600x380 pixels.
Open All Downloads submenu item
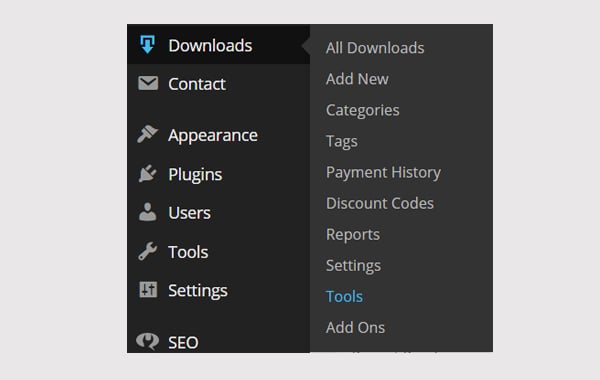coord(375,48)
